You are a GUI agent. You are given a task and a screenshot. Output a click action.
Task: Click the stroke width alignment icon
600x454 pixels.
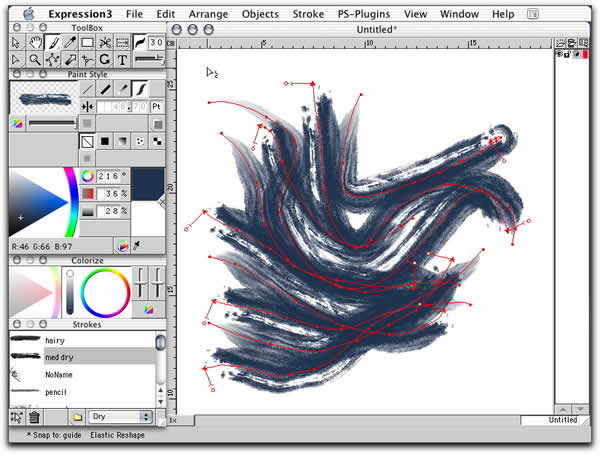click(88, 106)
